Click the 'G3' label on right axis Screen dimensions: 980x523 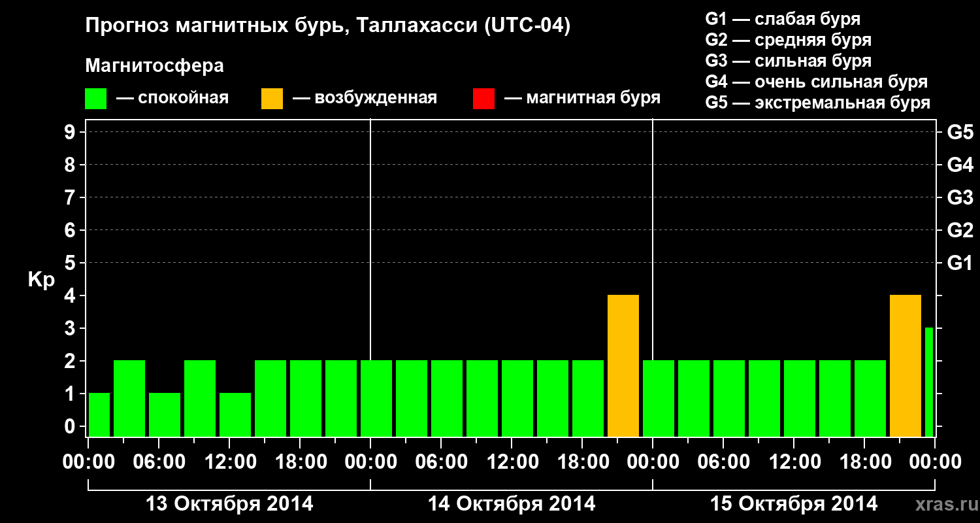click(960, 197)
